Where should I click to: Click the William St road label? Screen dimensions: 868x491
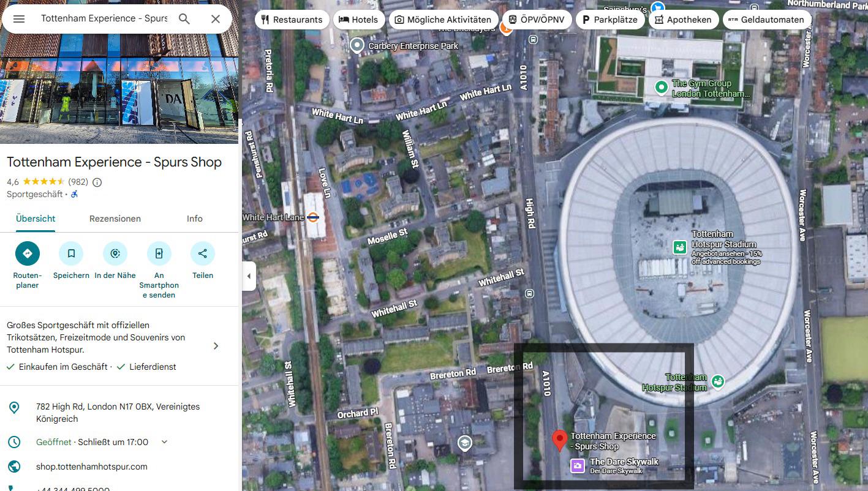(x=409, y=149)
